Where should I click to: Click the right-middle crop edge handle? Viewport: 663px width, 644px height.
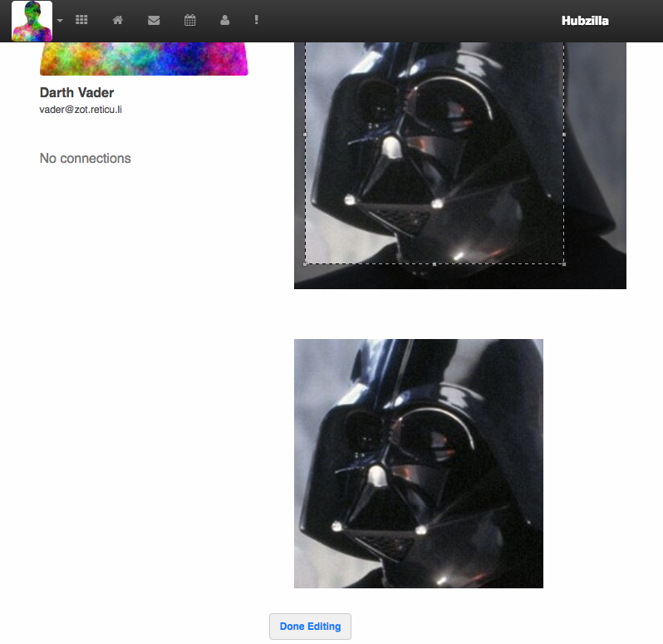564,134
